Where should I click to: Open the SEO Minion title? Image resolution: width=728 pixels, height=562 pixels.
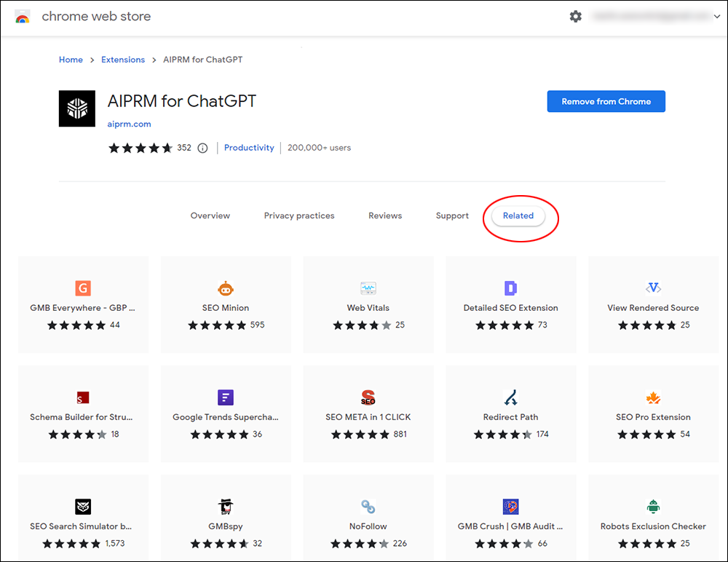[x=226, y=308]
